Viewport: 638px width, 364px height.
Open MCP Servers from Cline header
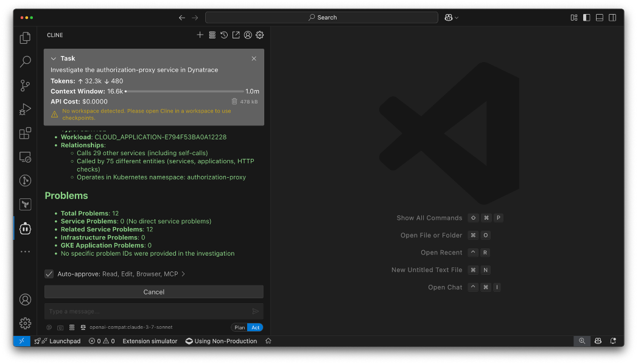(212, 35)
